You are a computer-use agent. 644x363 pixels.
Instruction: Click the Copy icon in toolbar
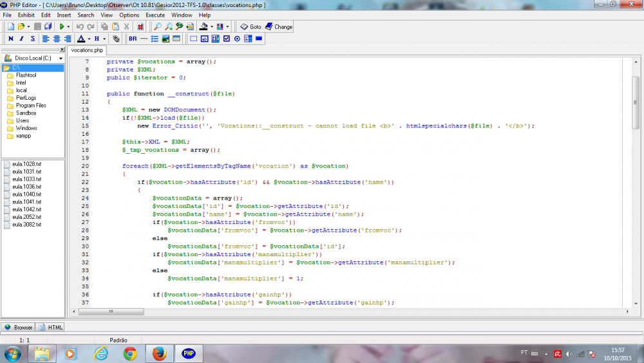105,26
